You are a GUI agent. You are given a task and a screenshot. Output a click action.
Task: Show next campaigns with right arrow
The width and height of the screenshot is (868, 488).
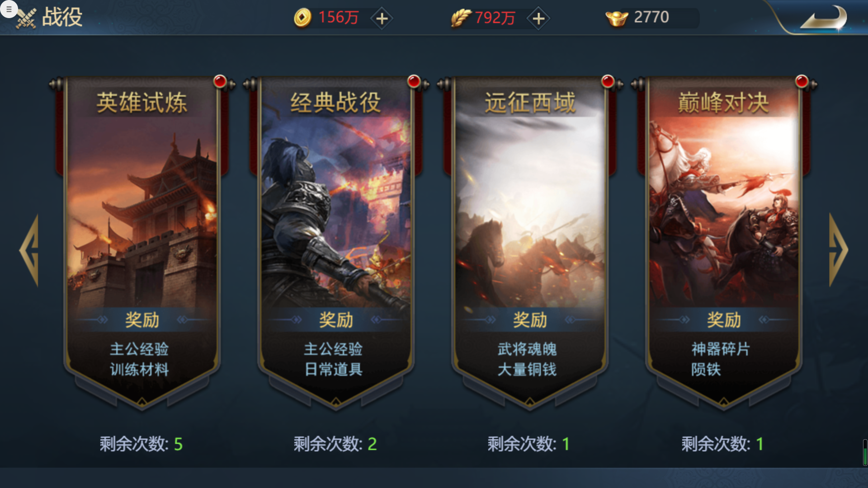coord(839,250)
